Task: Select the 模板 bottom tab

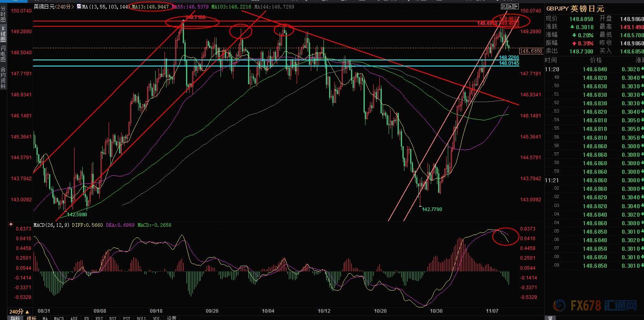Action: (31, 318)
